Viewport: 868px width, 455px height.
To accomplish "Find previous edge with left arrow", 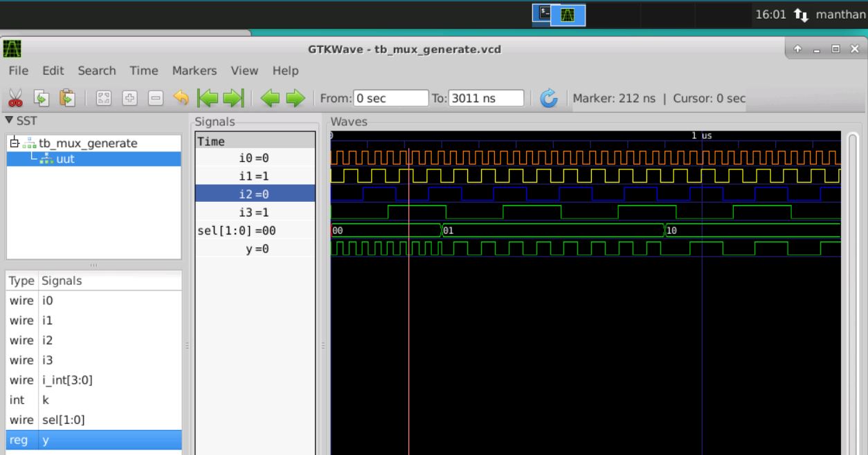I will click(x=270, y=98).
